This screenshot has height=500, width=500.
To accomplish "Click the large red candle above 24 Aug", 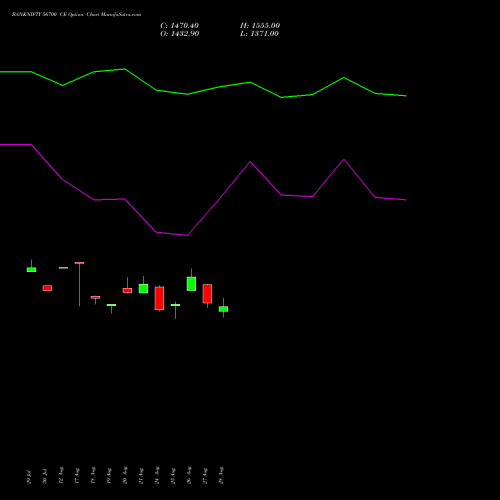I will [x=159, y=298].
